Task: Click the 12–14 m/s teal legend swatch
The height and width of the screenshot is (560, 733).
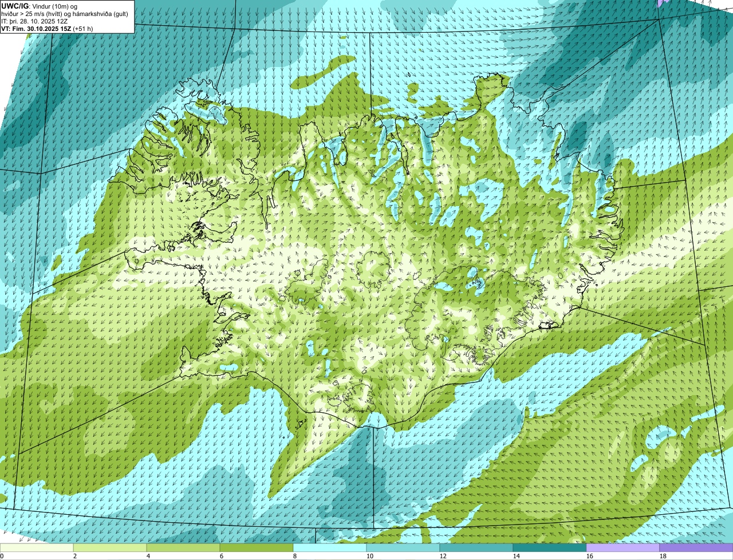Action: [476, 547]
